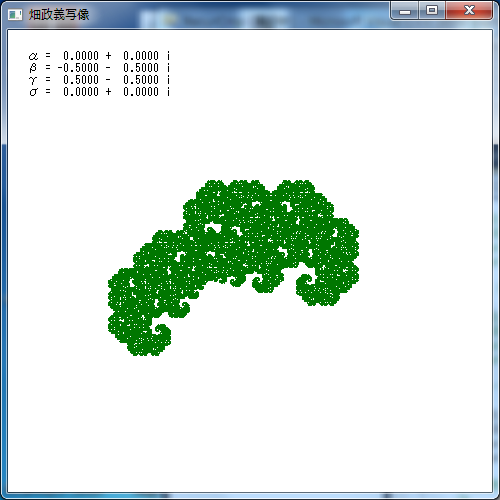Click the σ symbol in the parameter list
The image size is (500, 500).
[x=33, y=92]
